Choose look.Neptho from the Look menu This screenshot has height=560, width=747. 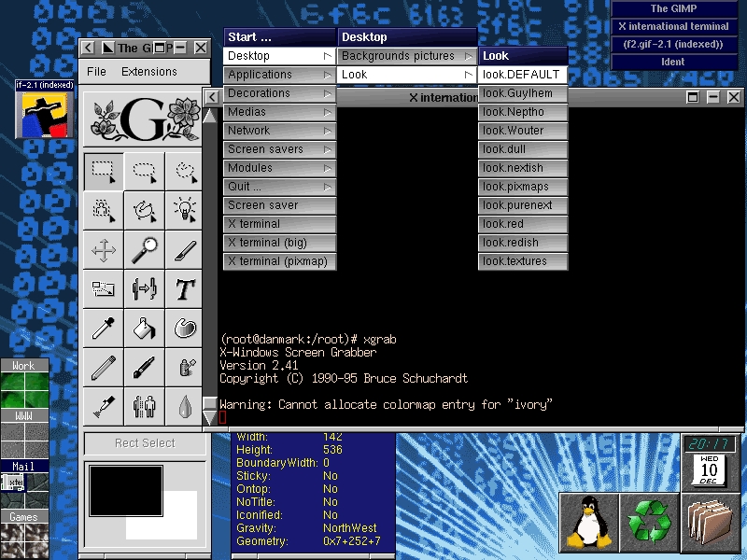pos(522,111)
